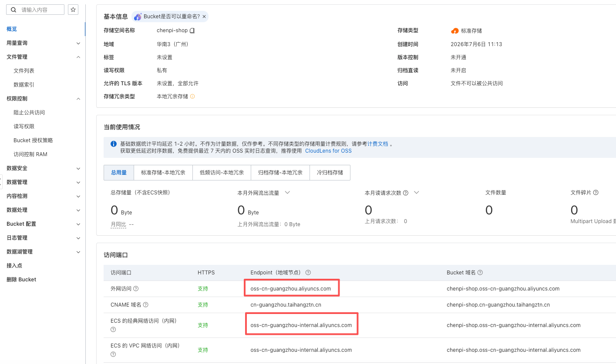Open the AI assistant icon in rename chip
The image size is (616, 364).
tap(138, 17)
